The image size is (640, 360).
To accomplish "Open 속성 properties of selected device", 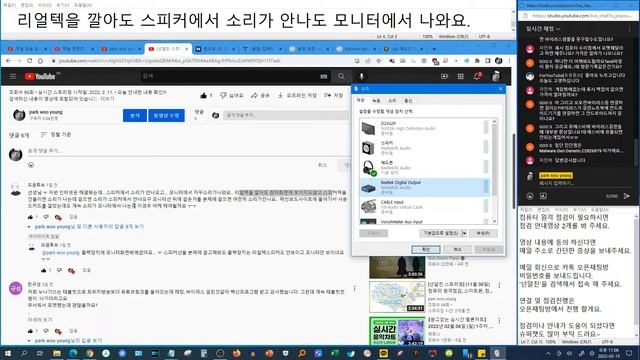I will pyautogui.click(x=483, y=233).
